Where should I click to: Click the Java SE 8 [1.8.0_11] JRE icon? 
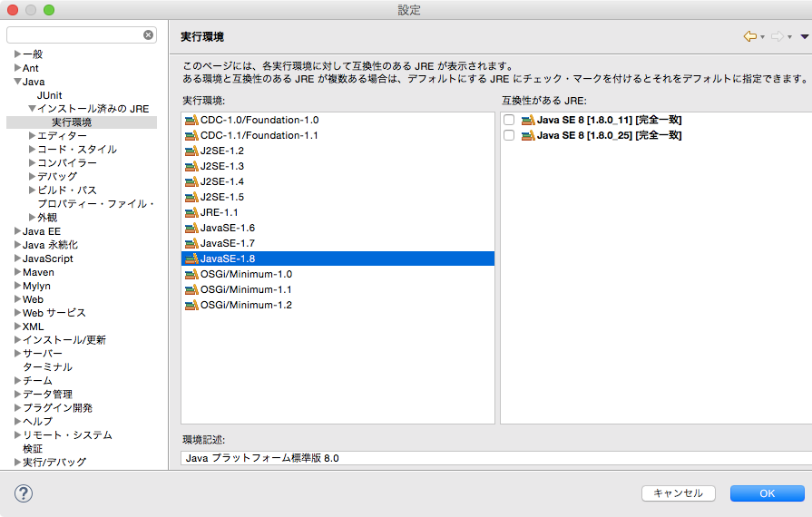(528, 120)
